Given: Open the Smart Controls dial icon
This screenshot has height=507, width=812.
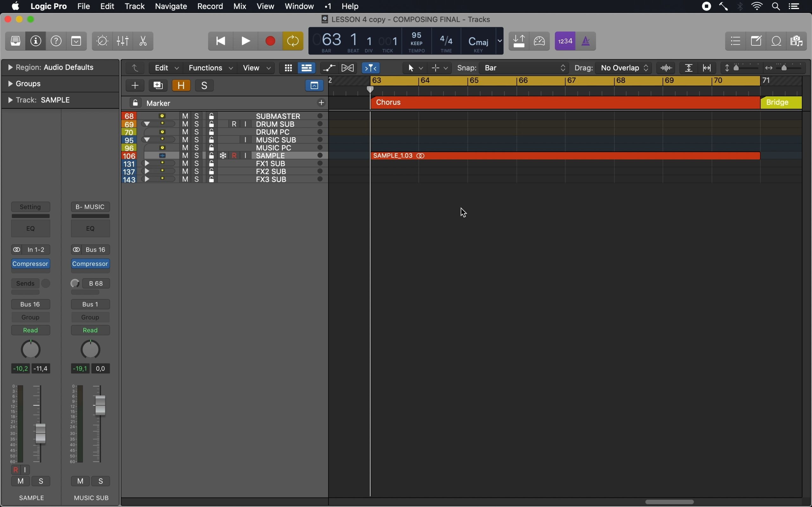Looking at the screenshot, I should pyautogui.click(x=102, y=41).
